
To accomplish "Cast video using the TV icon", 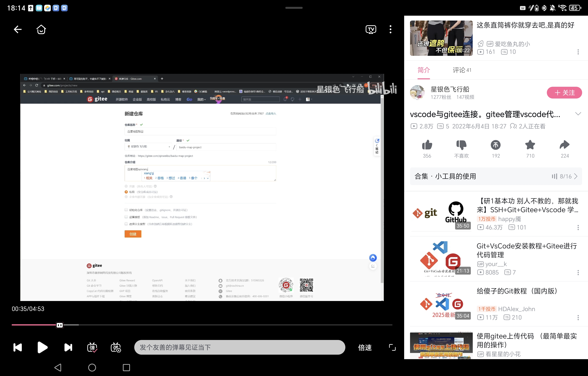I will [x=371, y=29].
